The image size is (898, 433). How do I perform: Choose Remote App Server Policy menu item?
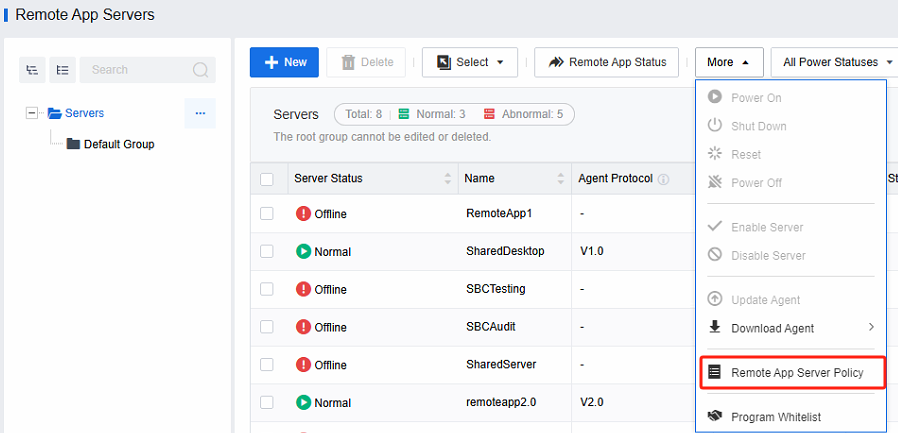(796, 372)
